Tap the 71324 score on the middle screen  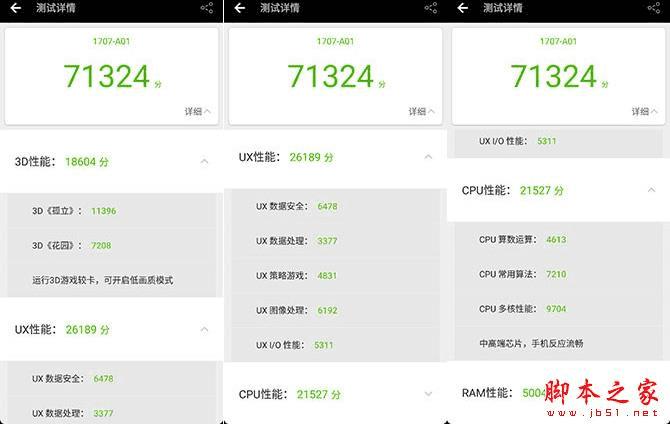[x=331, y=77]
